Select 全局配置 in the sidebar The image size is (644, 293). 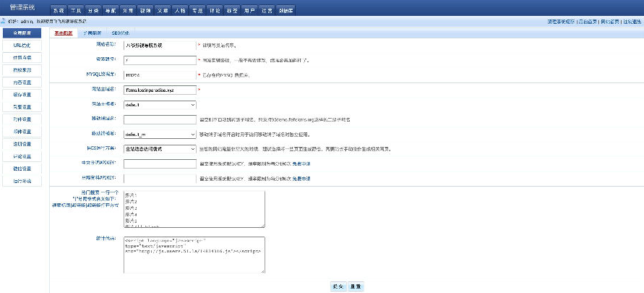pyautogui.click(x=22, y=33)
